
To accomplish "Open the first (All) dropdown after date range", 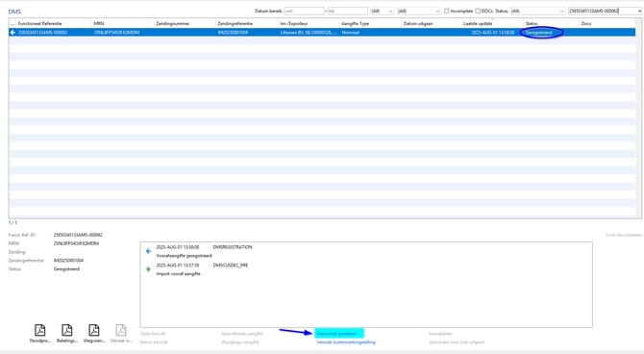I will [x=382, y=12].
